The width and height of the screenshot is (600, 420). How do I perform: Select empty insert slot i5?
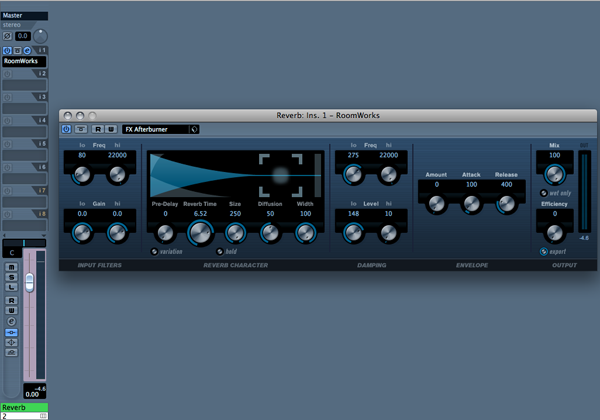pyautogui.click(x=24, y=155)
